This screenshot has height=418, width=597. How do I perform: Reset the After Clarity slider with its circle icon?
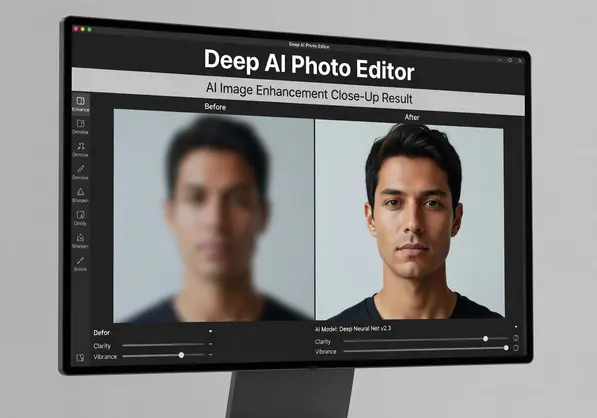(x=516, y=338)
